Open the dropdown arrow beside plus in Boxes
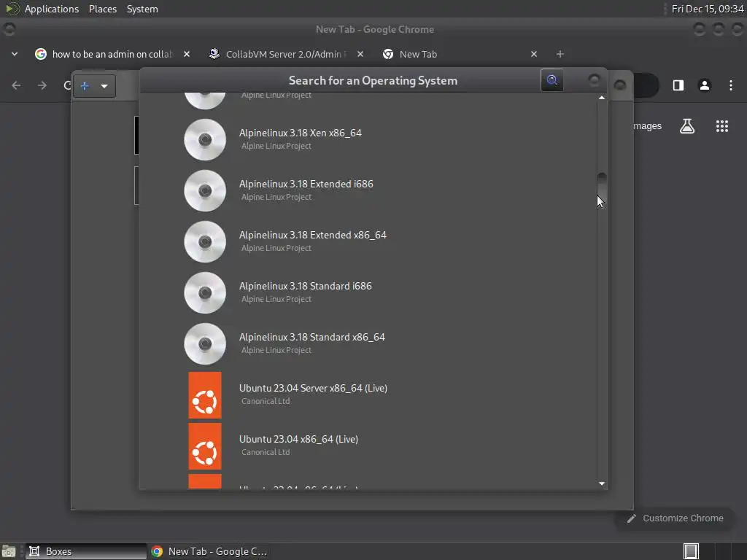Image resolution: width=747 pixels, height=560 pixels. [x=104, y=86]
